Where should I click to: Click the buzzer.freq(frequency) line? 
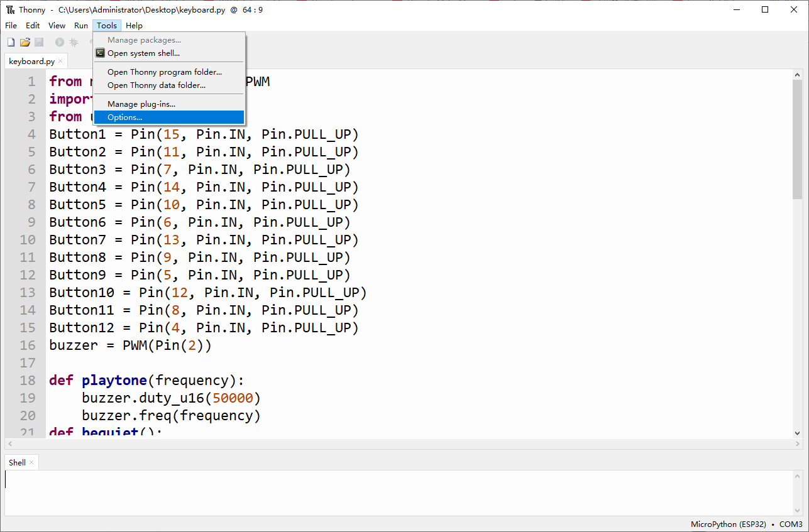click(171, 416)
